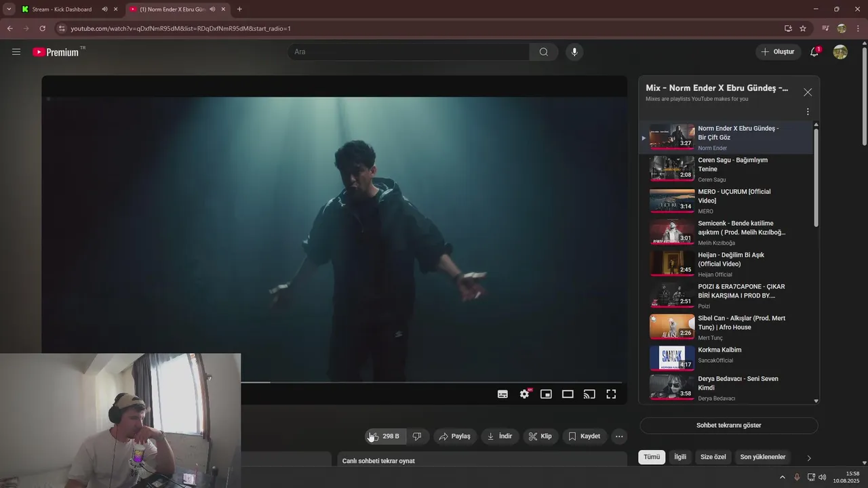Download the video via İndir
The height and width of the screenshot is (488, 868).
pos(500,436)
